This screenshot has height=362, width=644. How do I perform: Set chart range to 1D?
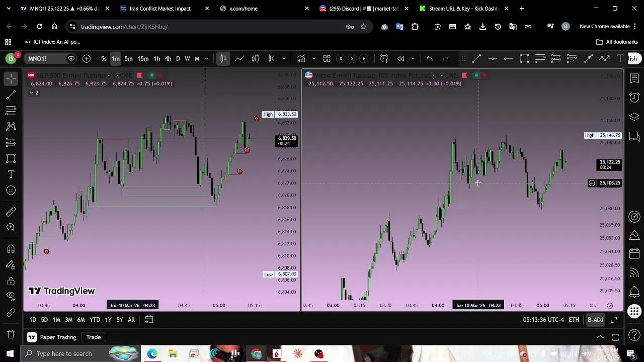pos(33,320)
